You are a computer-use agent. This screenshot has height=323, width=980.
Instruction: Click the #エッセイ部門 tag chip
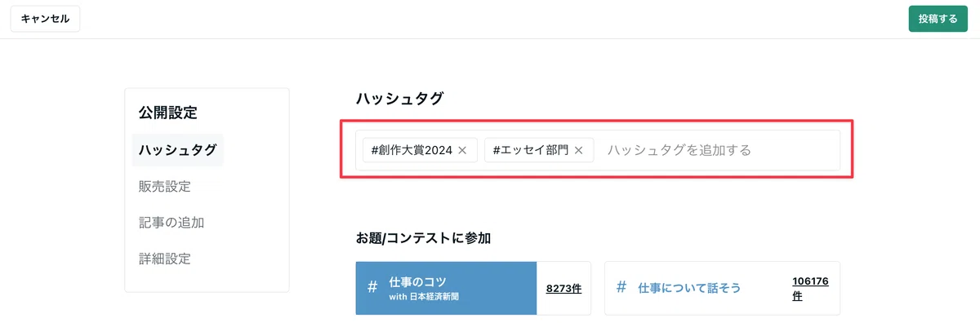(539, 150)
